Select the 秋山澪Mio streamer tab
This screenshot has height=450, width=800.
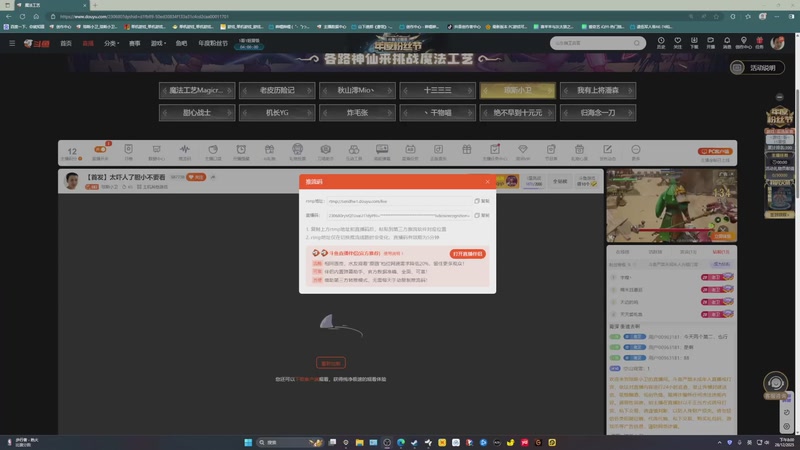click(x=357, y=90)
